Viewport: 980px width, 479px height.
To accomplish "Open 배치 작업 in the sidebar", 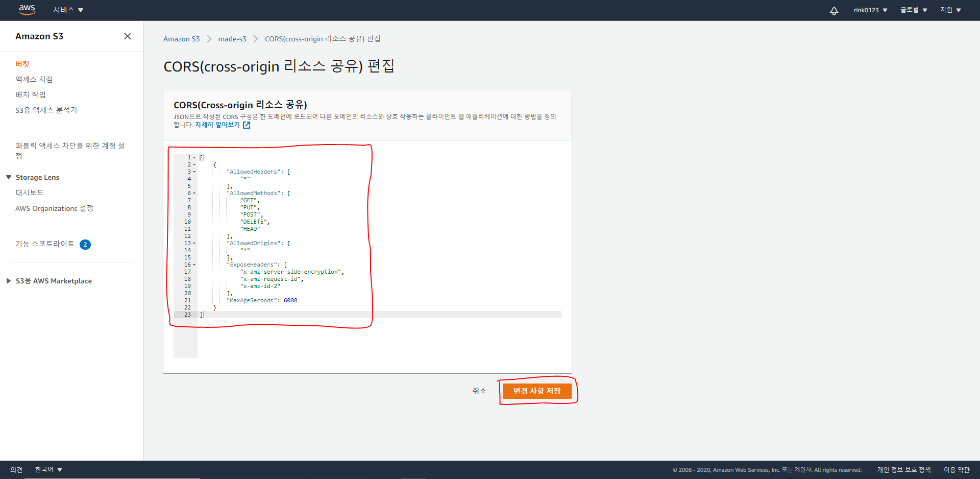I will coord(31,94).
